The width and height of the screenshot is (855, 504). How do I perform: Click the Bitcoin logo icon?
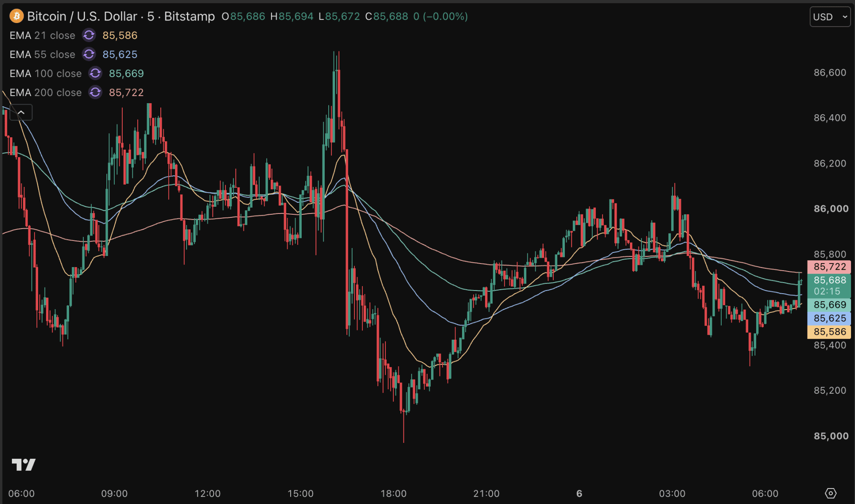[x=16, y=16]
